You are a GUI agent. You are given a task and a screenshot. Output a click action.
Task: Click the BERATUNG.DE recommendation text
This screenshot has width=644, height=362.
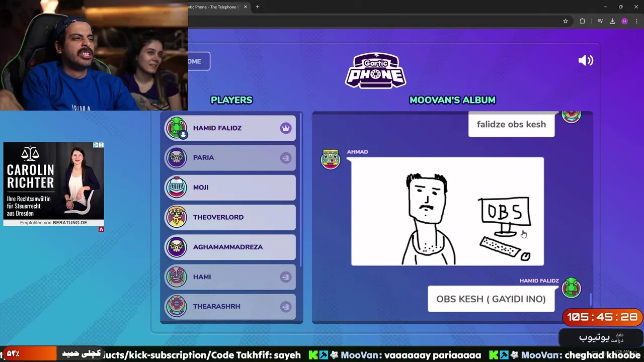click(x=54, y=223)
